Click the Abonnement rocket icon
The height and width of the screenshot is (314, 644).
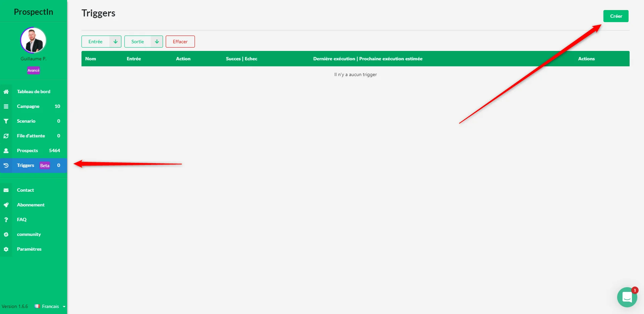(x=6, y=205)
